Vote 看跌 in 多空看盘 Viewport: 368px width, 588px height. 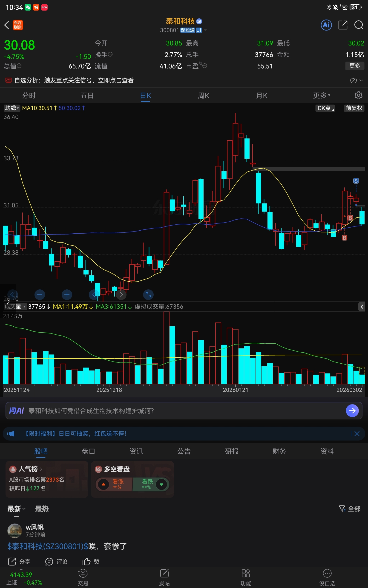point(151,484)
